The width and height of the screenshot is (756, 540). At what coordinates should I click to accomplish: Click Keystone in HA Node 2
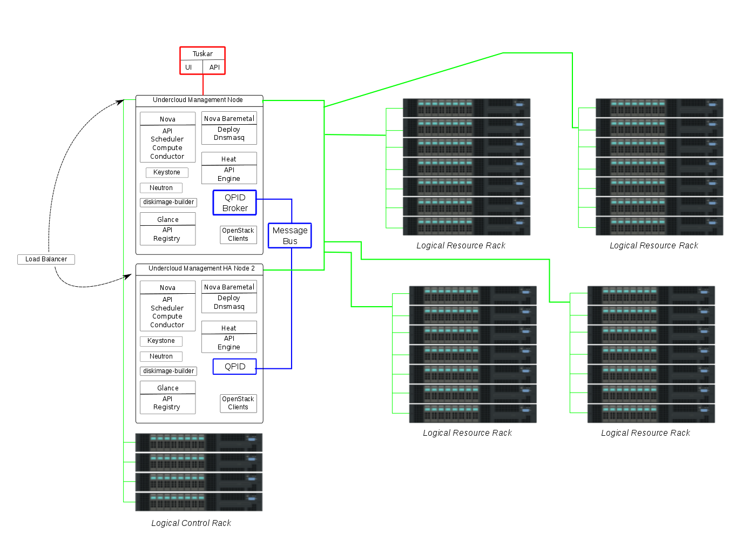[x=161, y=341]
